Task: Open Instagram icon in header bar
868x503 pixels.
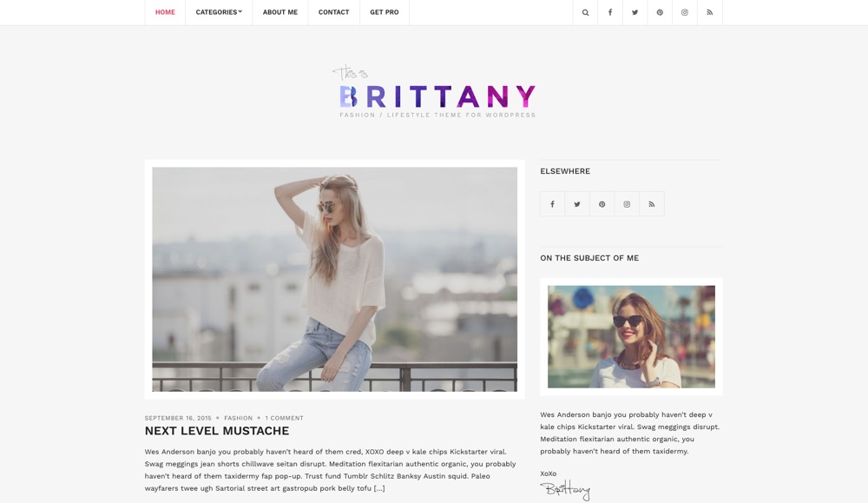Action: click(x=685, y=12)
